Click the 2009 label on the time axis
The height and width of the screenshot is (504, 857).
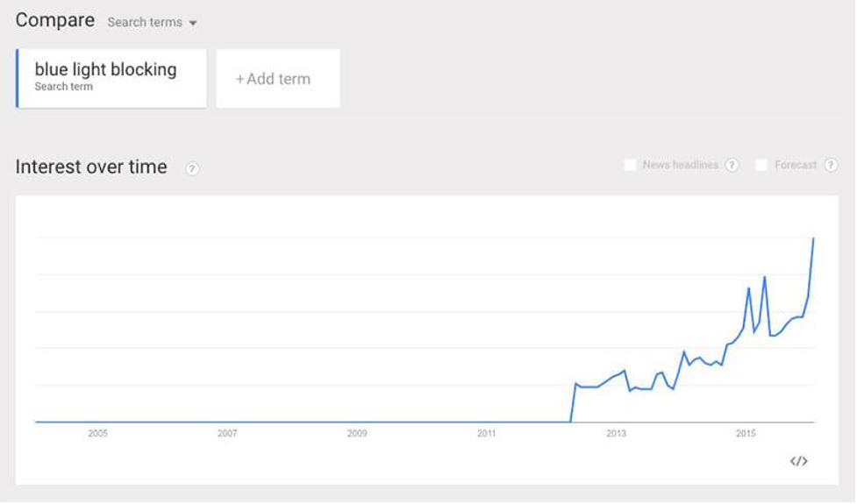click(x=357, y=434)
